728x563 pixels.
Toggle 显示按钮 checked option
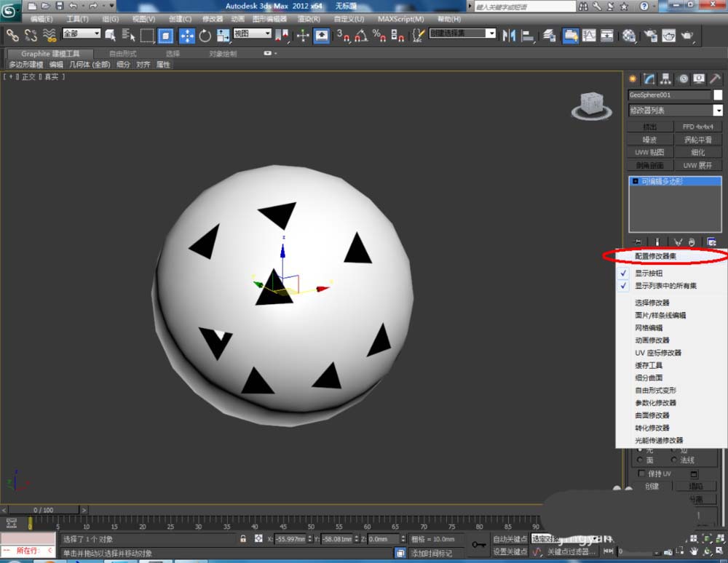(649, 273)
